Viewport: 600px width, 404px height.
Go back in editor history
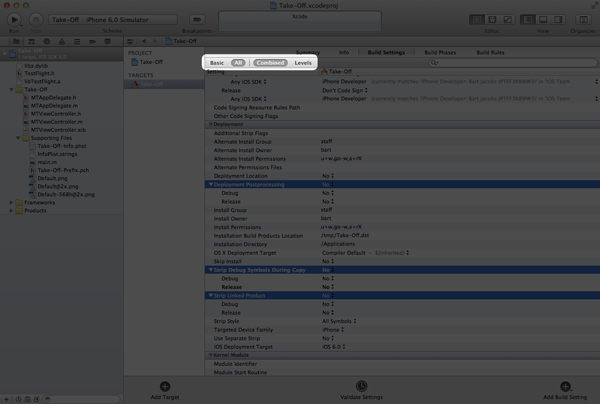[144, 41]
